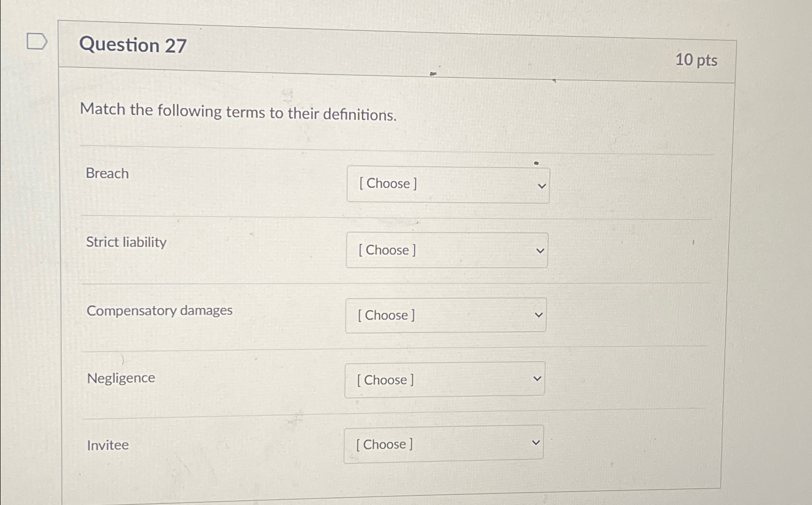Open the Invitee definition dropdown

pos(443,444)
